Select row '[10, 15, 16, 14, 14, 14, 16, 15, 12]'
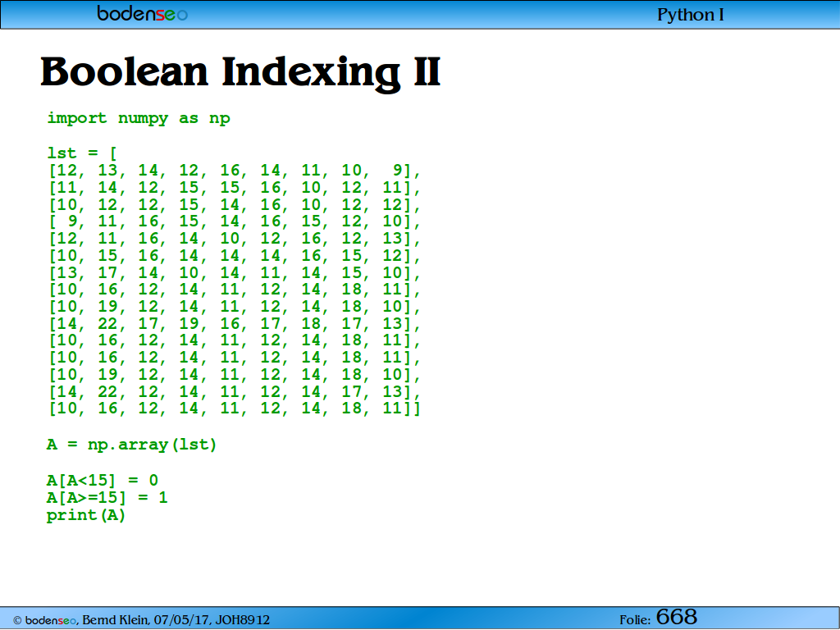This screenshot has height=630, width=840. 235,256
